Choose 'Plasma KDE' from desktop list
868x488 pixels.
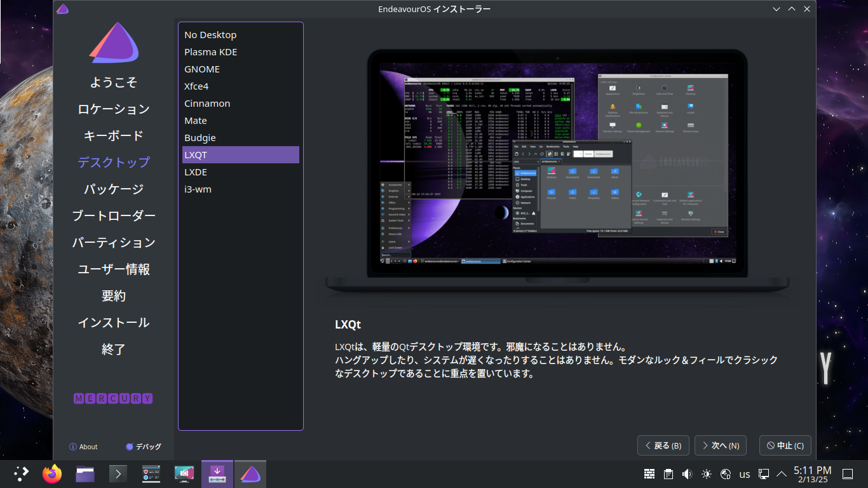pyautogui.click(x=241, y=52)
